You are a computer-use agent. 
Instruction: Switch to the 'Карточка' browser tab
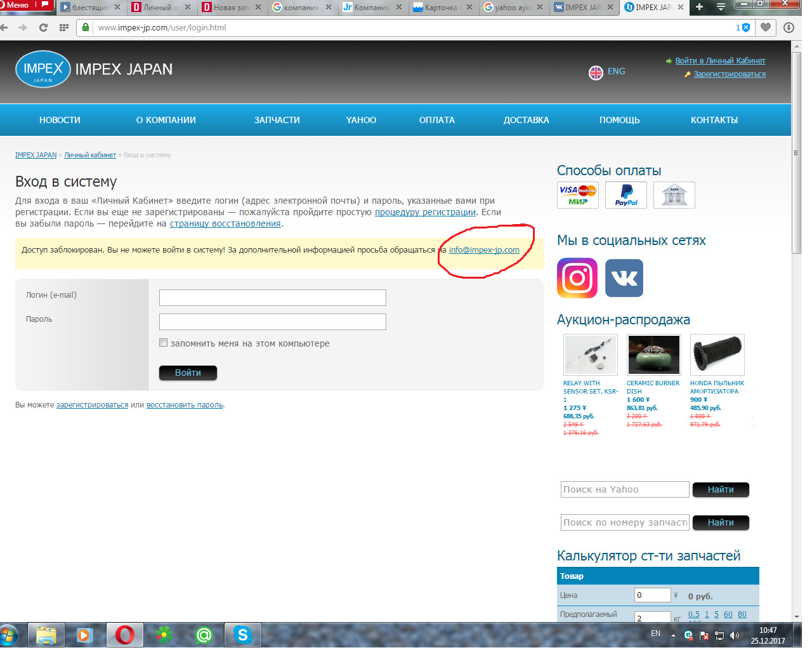click(443, 8)
